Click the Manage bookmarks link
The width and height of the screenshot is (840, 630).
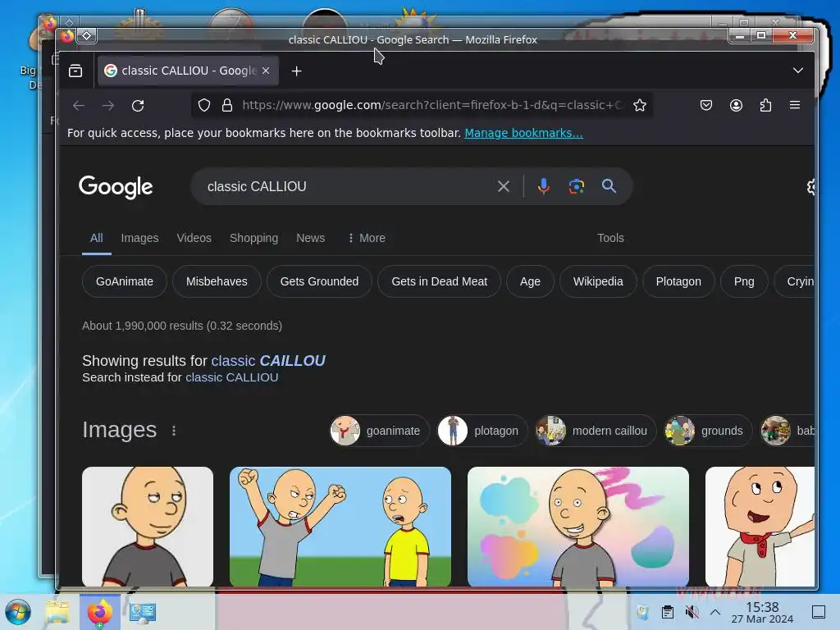coord(523,133)
